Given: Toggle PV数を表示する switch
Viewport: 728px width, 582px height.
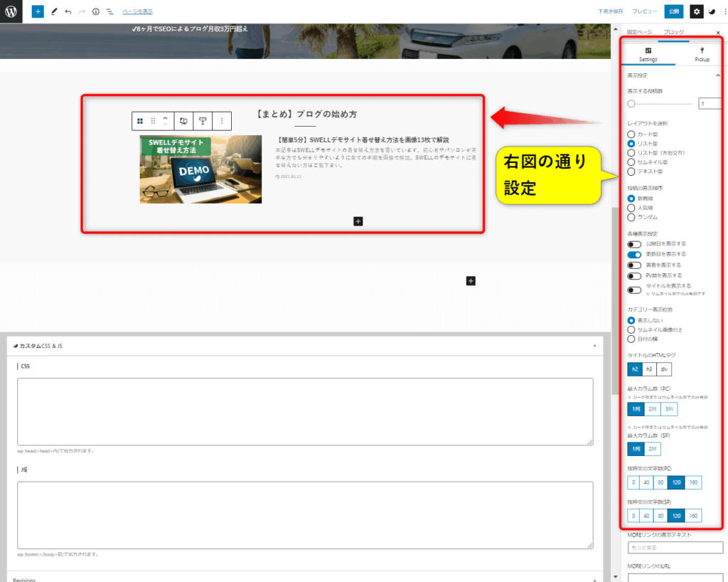Looking at the screenshot, I should point(634,276).
